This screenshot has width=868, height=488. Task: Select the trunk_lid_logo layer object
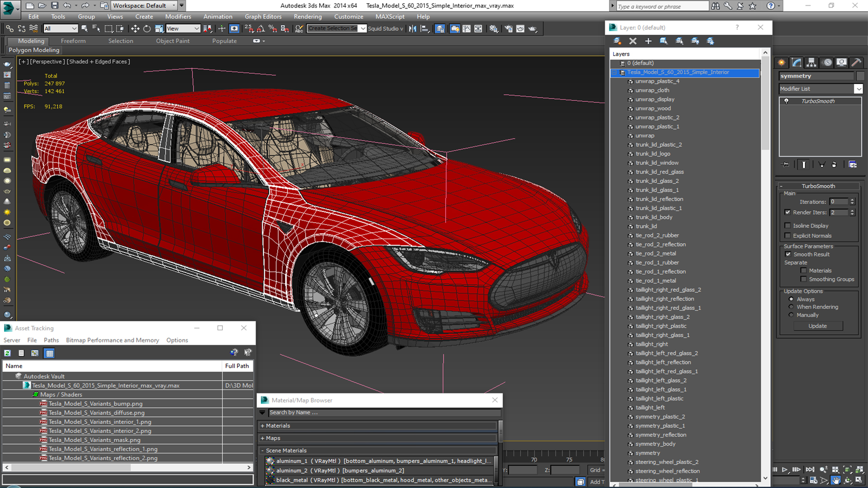click(x=653, y=154)
